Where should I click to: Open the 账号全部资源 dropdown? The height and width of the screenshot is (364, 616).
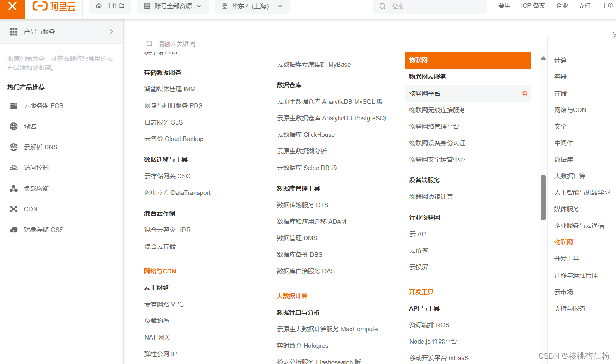point(173,6)
